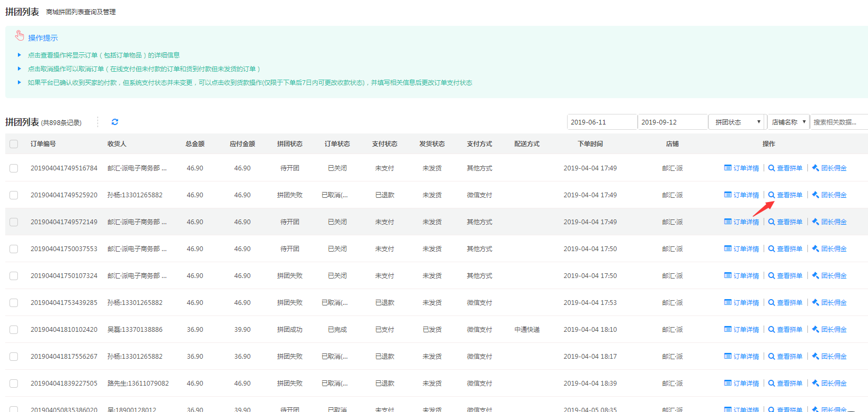Click 查看拼单 for order 201904041753439285
Screen dimensions: 868x412
(x=785, y=303)
